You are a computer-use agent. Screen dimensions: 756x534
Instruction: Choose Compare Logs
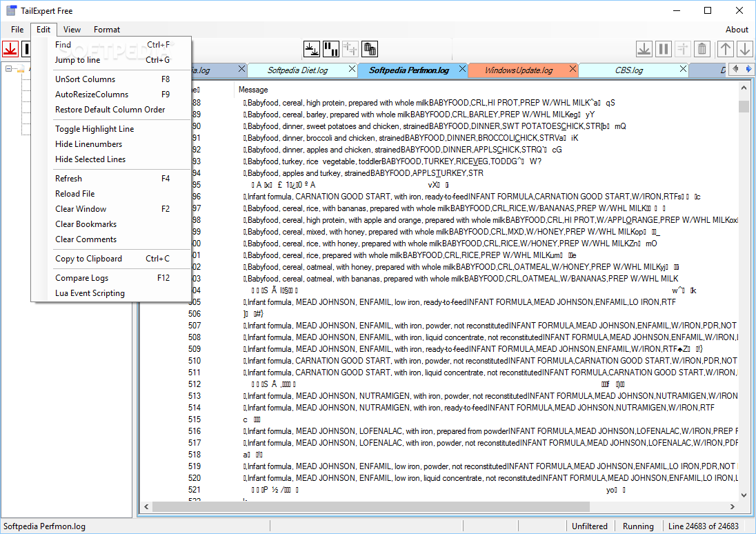[112, 278]
